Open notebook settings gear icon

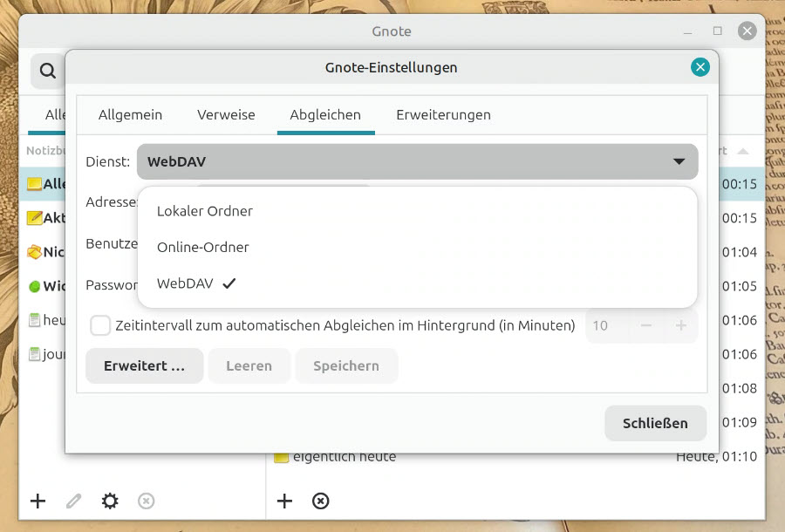(110, 501)
